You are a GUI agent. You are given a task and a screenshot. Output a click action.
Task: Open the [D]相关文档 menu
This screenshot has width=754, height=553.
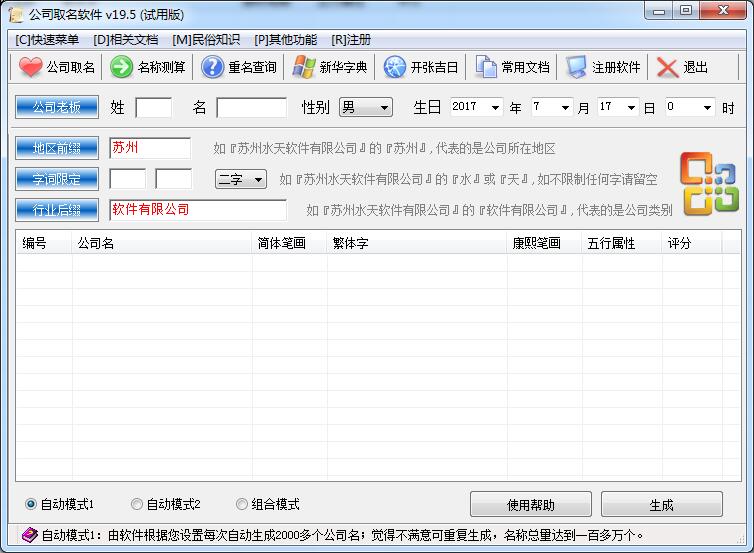tap(126, 39)
